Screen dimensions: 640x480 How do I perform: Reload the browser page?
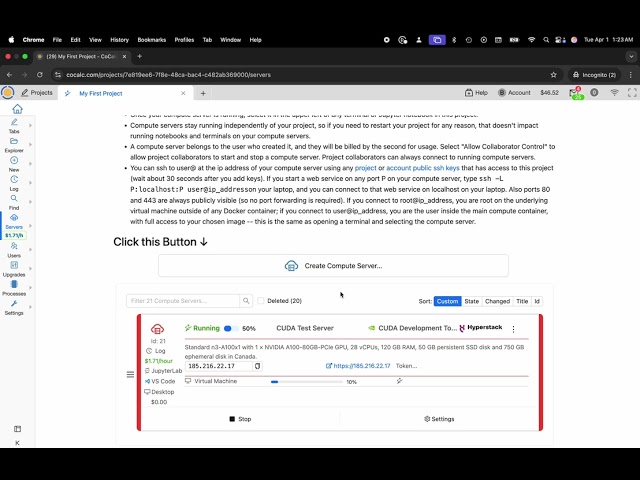click(x=40, y=75)
